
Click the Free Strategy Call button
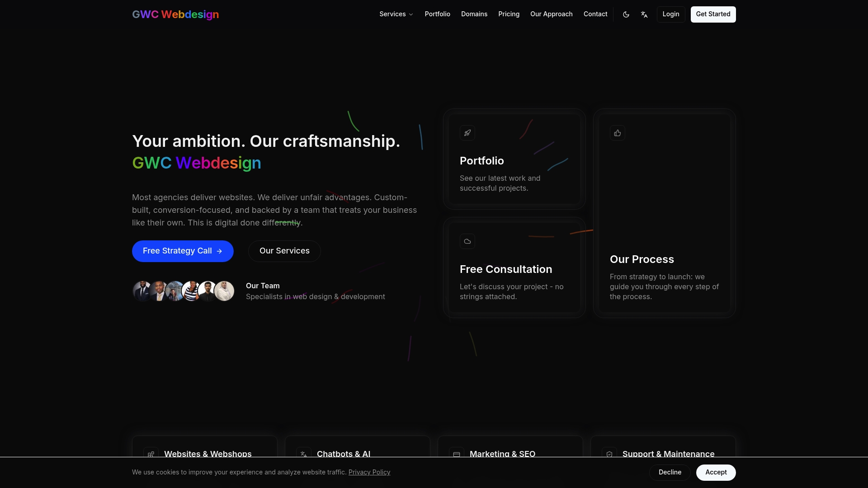[182, 251]
